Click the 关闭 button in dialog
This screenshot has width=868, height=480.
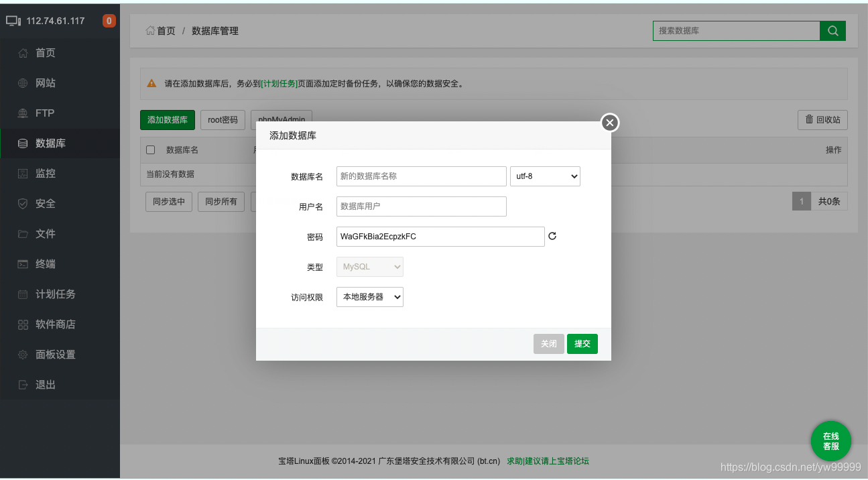(x=549, y=344)
